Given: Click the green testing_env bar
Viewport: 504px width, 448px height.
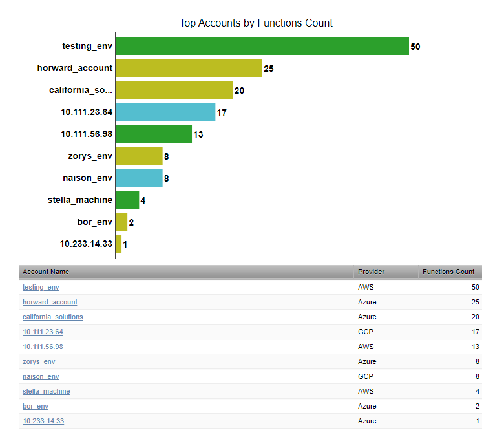Looking at the screenshot, I should (x=262, y=47).
